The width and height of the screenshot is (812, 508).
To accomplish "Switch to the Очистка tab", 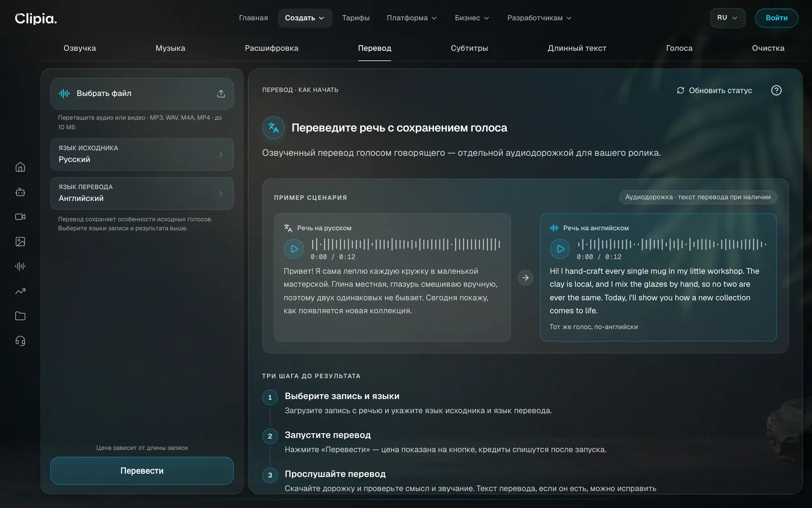I will [x=768, y=48].
